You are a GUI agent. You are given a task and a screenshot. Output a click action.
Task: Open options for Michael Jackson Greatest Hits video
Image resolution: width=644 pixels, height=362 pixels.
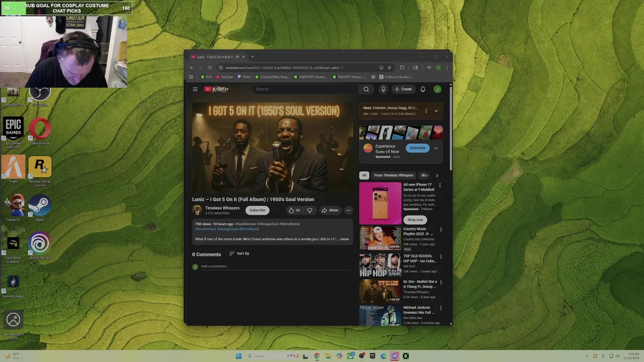click(441, 308)
